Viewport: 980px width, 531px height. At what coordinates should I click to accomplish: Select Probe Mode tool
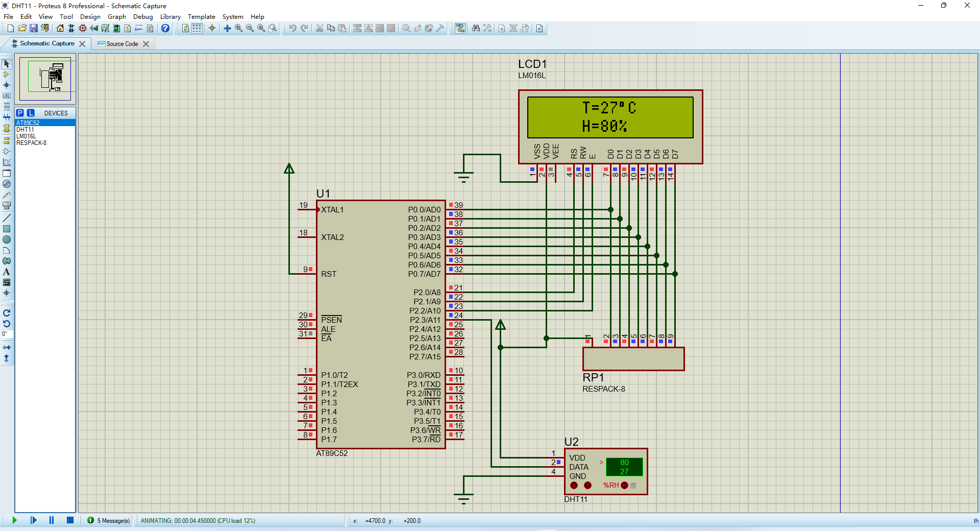coord(7,195)
